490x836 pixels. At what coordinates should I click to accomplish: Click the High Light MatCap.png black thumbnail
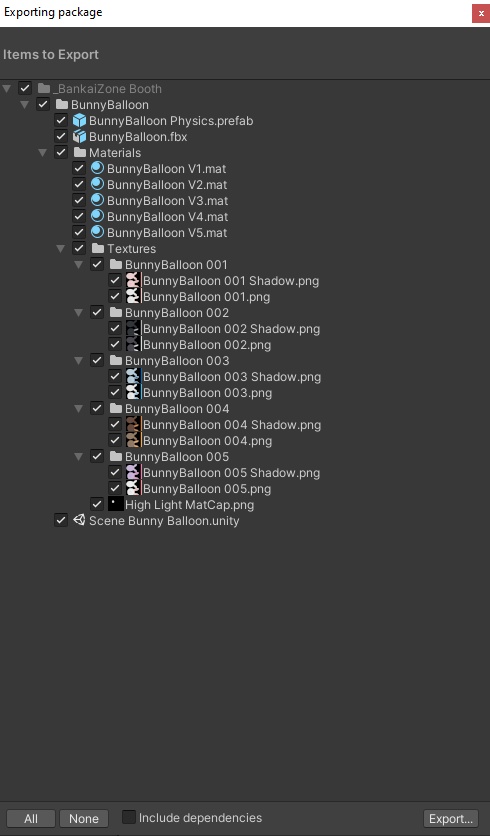tap(116, 504)
